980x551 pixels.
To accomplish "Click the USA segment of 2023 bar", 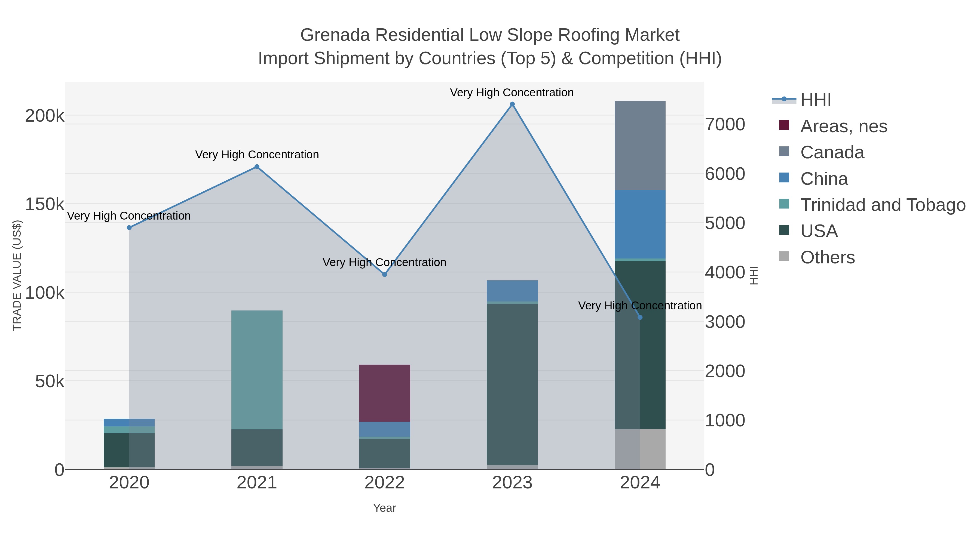I will 512,384.
